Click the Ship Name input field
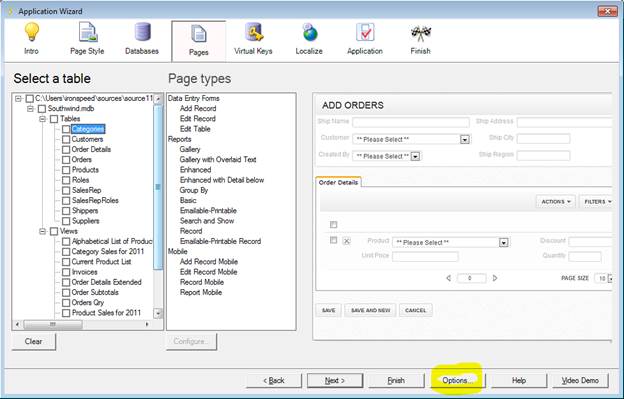 pos(411,122)
